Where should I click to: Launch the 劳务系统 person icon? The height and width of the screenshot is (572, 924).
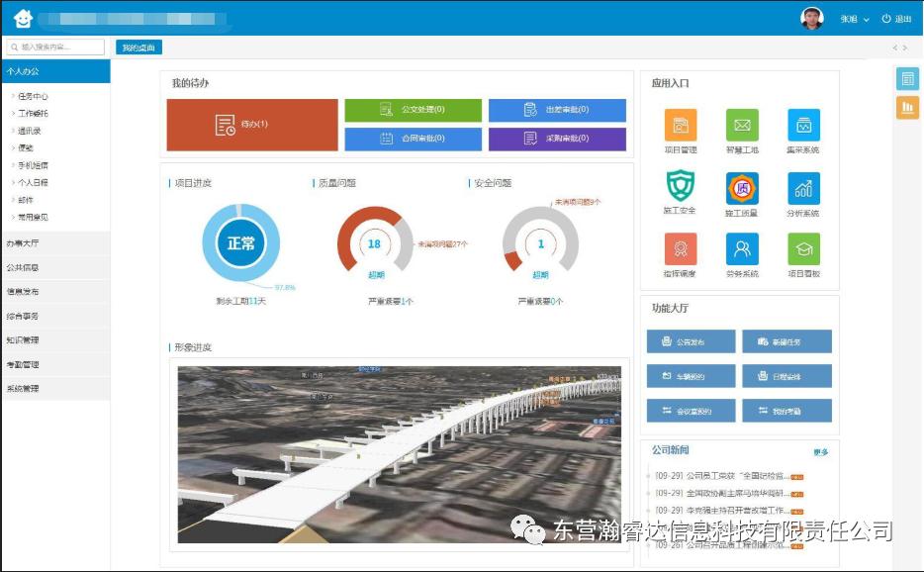tap(741, 249)
